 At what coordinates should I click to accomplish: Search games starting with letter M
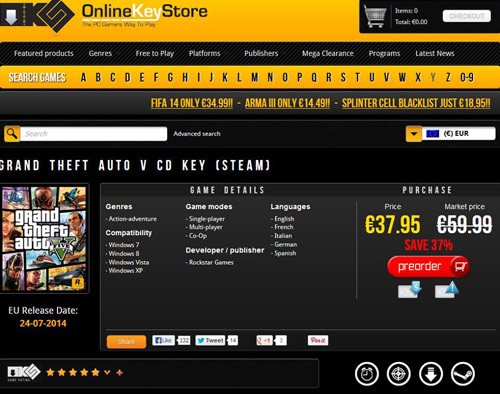pyautogui.click(x=255, y=78)
